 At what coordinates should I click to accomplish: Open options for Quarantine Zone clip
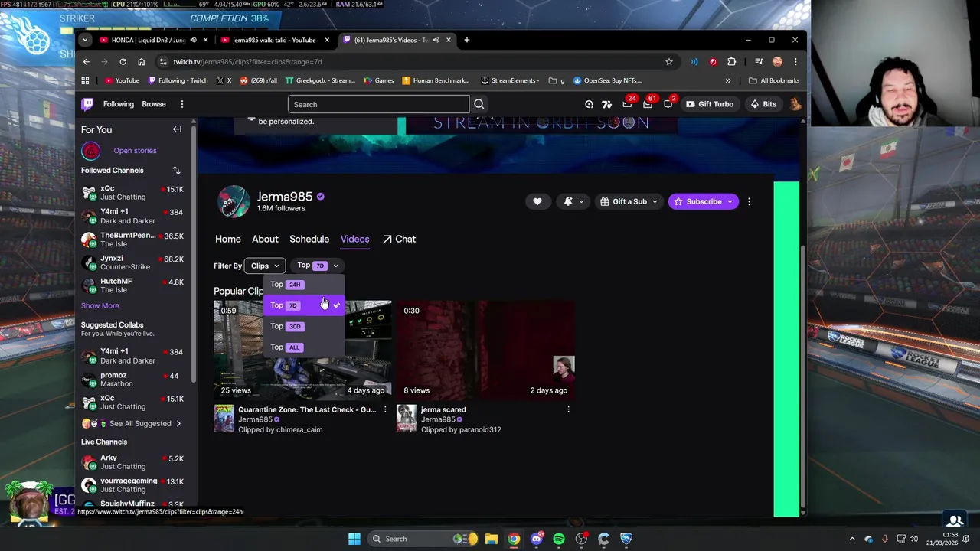pyautogui.click(x=385, y=410)
